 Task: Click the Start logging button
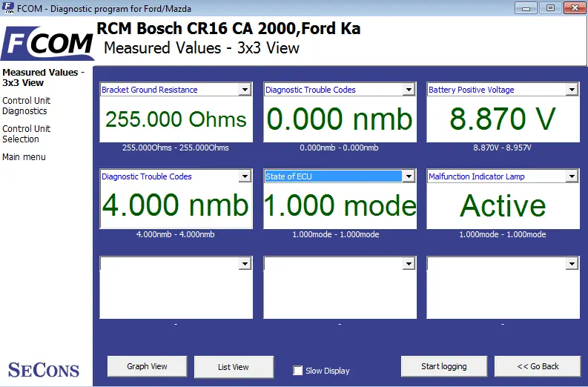[444, 366]
